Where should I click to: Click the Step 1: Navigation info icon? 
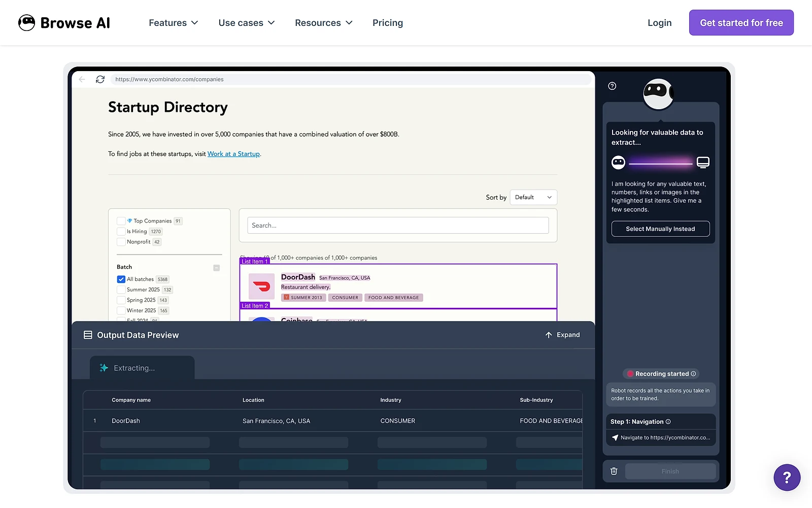[668, 422]
